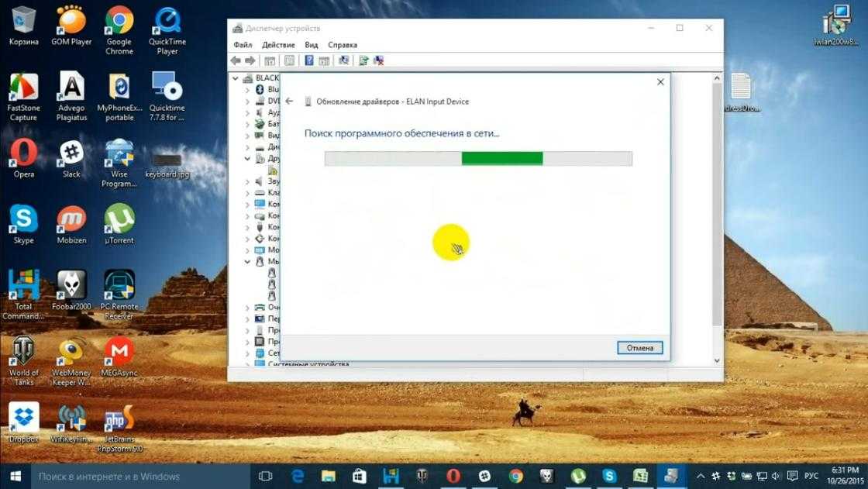
Task: Click the back arrow in the driver update dialog
Action: 289,102
